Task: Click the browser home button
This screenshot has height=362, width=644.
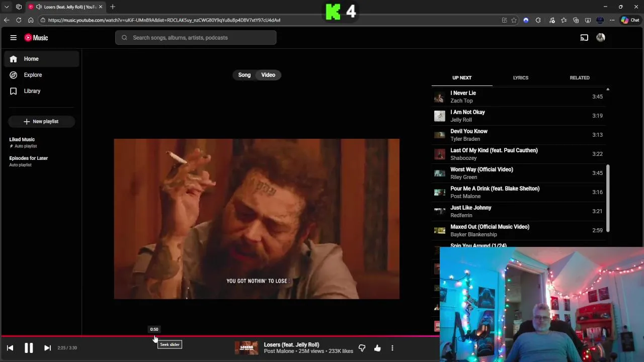Action: (x=31, y=20)
